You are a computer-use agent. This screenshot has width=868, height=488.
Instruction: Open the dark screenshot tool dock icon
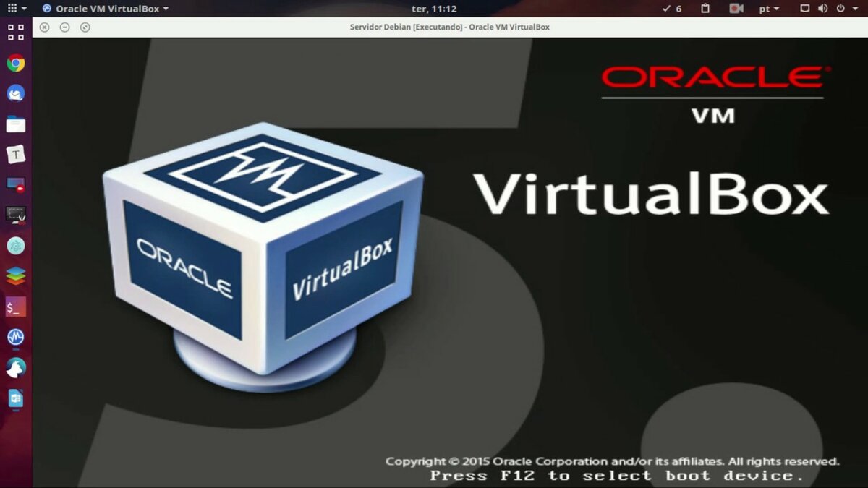click(x=16, y=215)
